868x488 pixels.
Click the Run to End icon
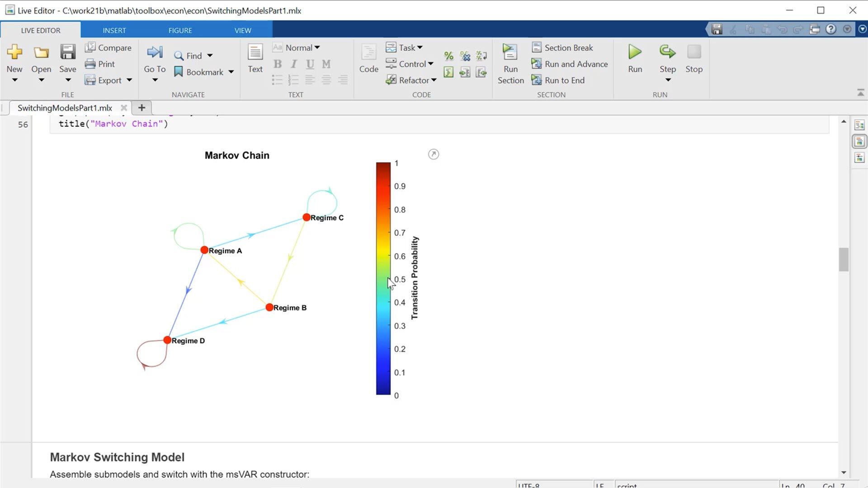click(x=536, y=80)
